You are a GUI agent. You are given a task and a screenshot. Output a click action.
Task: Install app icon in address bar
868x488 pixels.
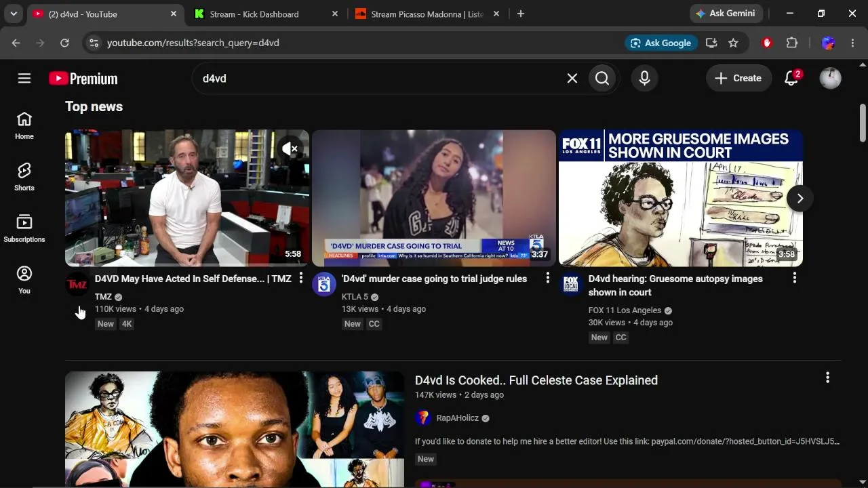pyautogui.click(x=711, y=43)
